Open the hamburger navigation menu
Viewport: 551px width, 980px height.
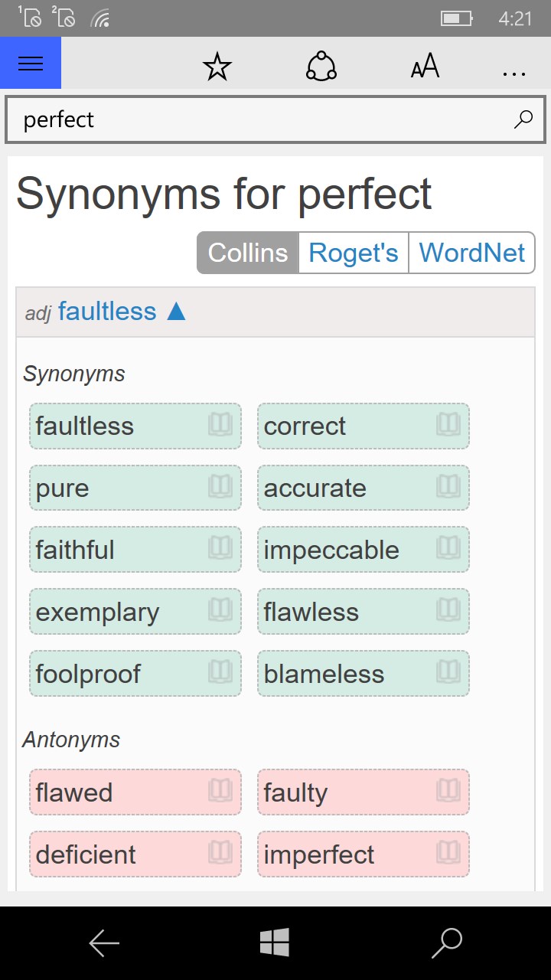point(31,64)
